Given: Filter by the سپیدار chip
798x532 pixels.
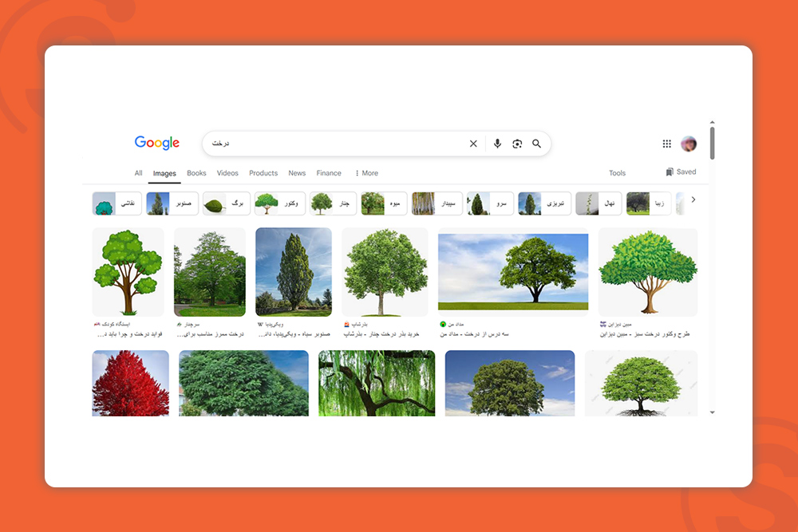Looking at the screenshot, I should (437, 203).
